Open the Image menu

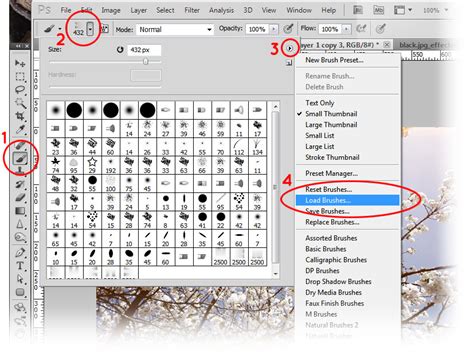111,10
